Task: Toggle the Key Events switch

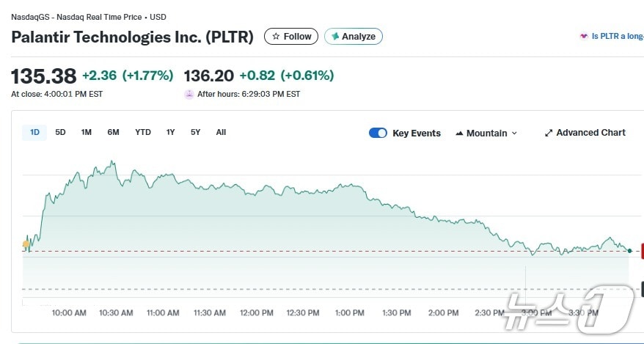Action: click(x=378, y=133)
